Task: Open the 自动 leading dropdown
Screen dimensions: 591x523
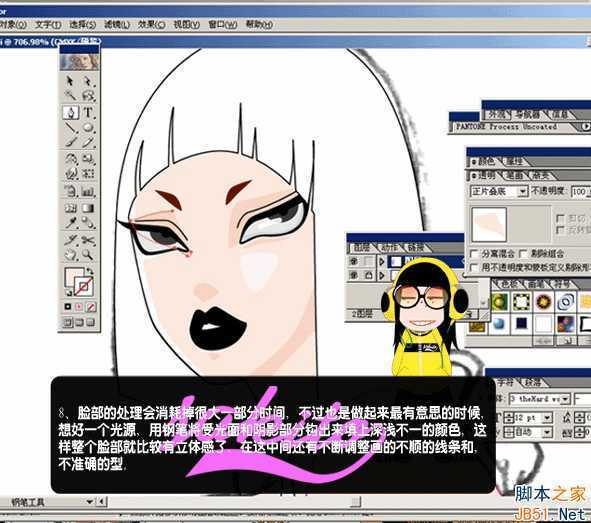Action: coord(547,433)
